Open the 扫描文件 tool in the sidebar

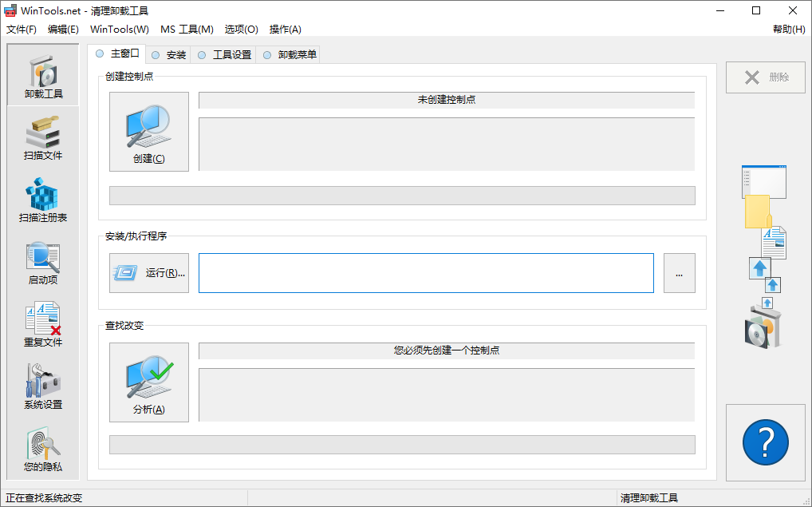(x=41, y=137)
